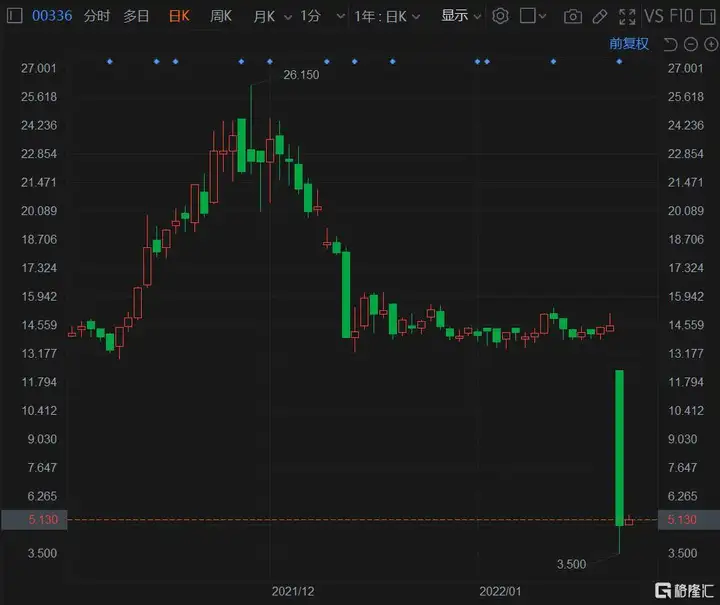Screen dimensions: 720x605
Task: Click the leftmost blue event diamond marker
Action: tap(110, 62)
